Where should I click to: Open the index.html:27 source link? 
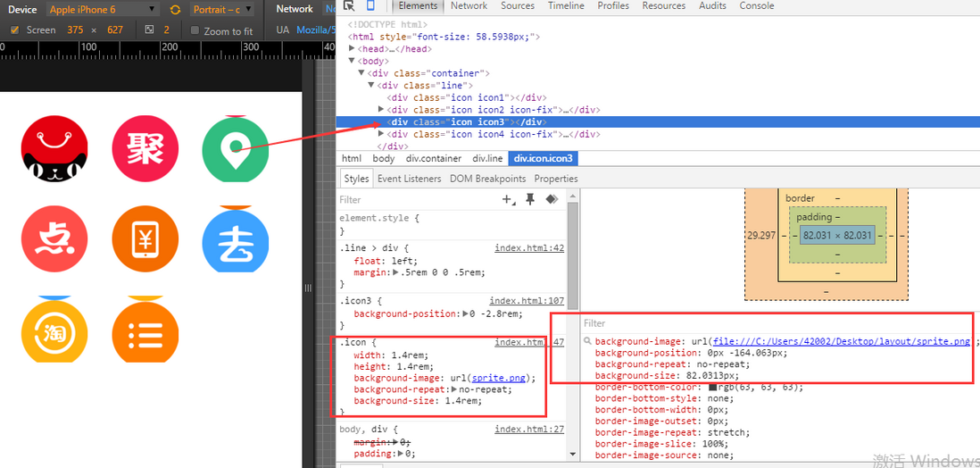529,430
